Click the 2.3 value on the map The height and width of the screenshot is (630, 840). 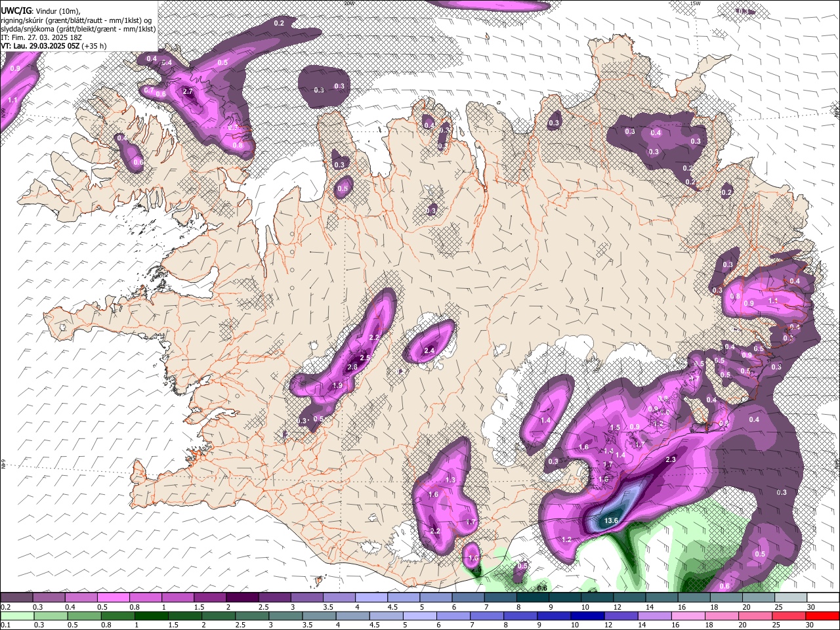(671, 459)
